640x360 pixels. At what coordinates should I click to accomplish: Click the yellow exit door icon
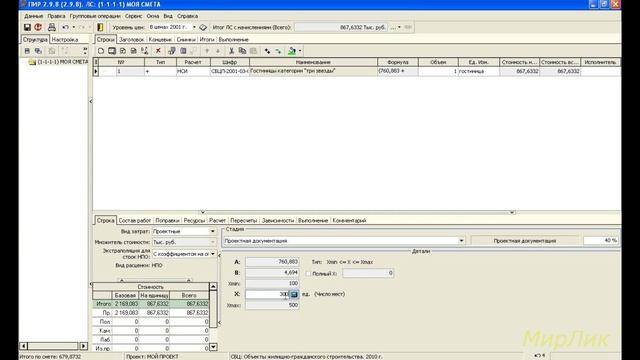click(100, 27)
